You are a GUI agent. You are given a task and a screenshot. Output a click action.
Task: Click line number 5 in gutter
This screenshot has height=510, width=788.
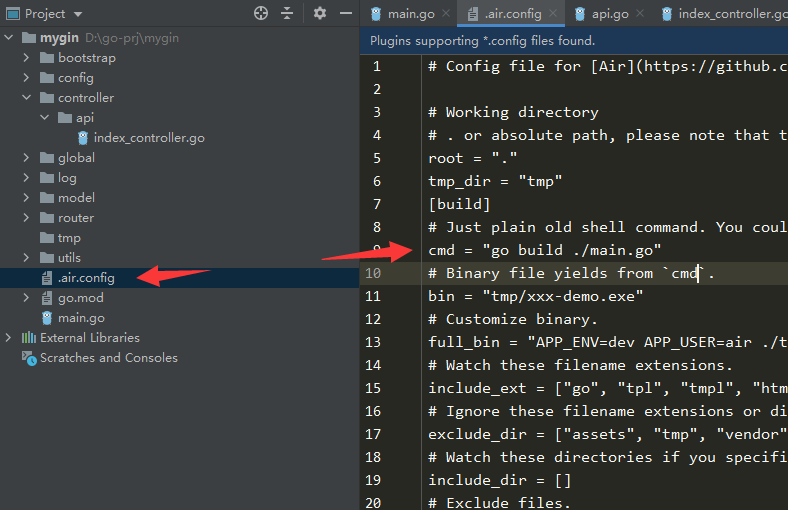click(377, 158)
